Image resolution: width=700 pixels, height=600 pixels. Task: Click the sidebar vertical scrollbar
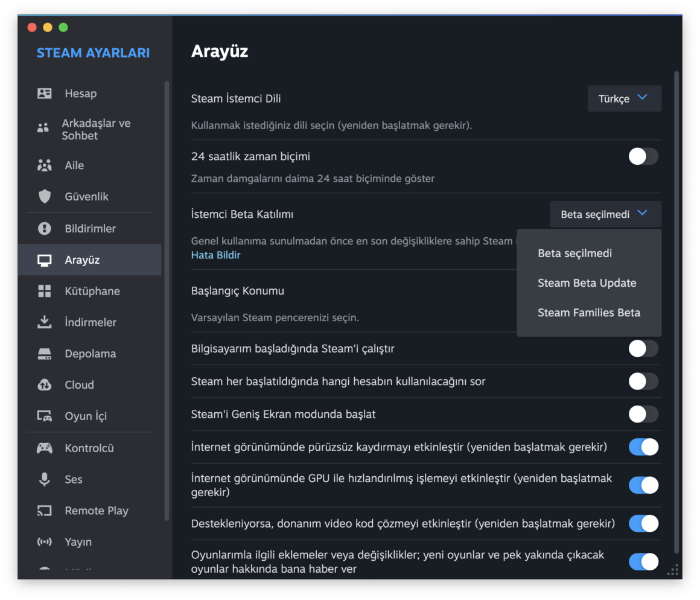tap(167, 300)
